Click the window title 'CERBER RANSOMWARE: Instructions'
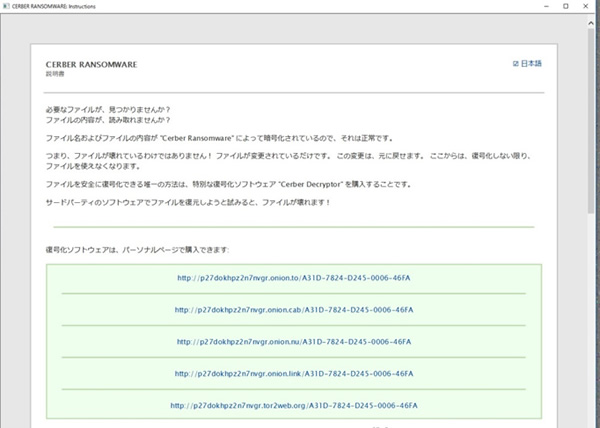This screenshot has width=600, height=428. (x=54, y=7)
